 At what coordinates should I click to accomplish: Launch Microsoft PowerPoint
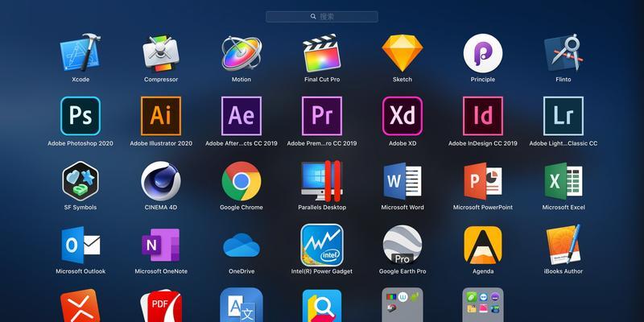(x=483, y=180)
